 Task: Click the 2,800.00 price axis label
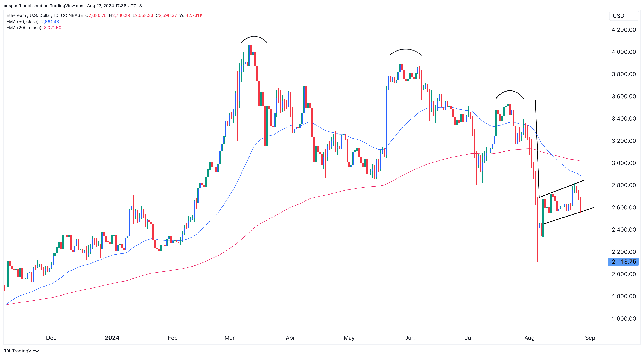624,185
